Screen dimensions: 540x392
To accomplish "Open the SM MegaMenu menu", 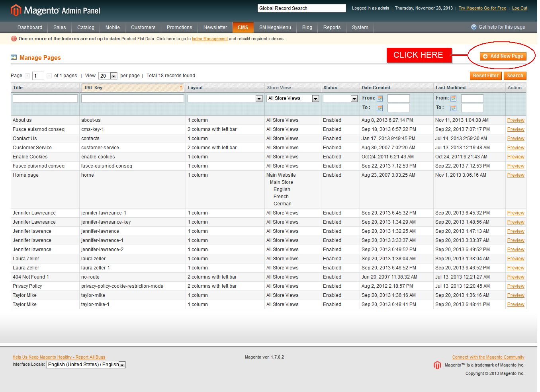I will (x=275, y=27).
